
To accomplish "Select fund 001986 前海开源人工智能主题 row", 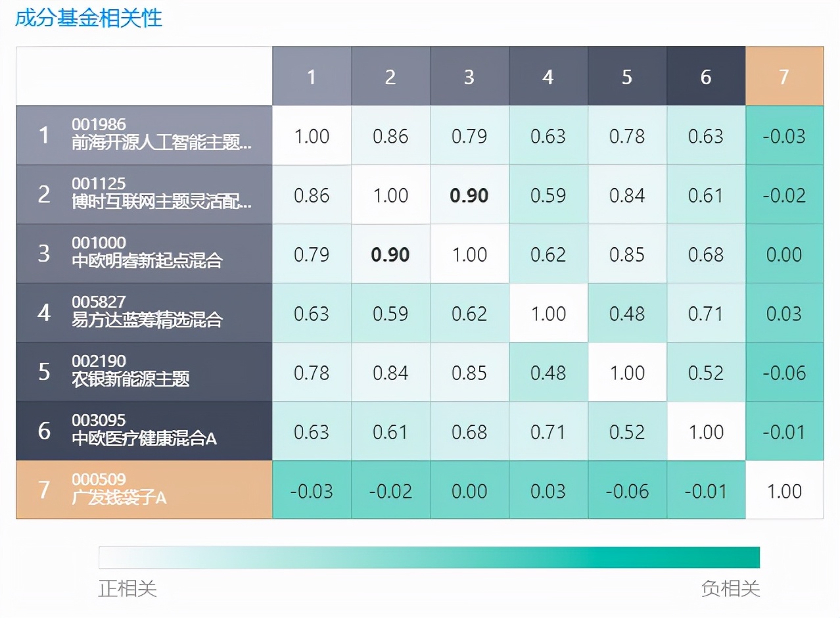I will (145, 135).
